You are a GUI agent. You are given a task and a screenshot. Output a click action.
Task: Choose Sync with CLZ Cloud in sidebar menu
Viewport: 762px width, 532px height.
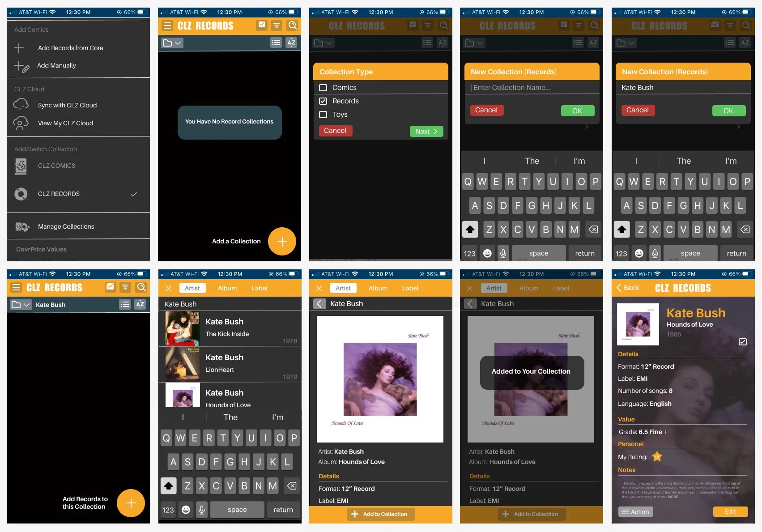click(x=68, y=105)
